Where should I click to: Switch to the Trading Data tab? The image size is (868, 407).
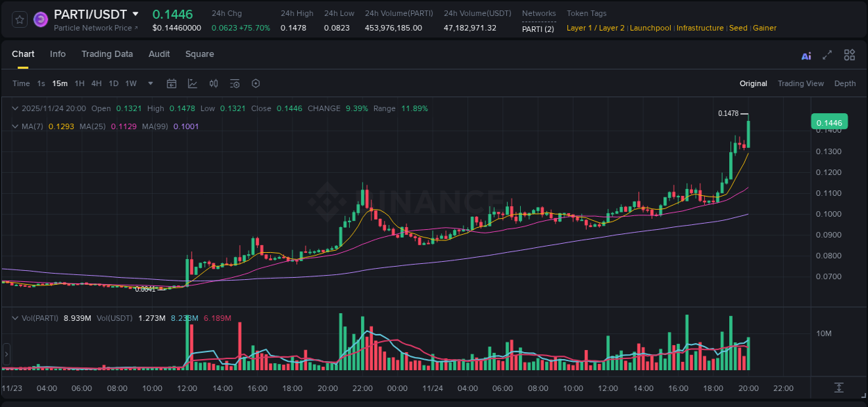click(x=107, y=54)
